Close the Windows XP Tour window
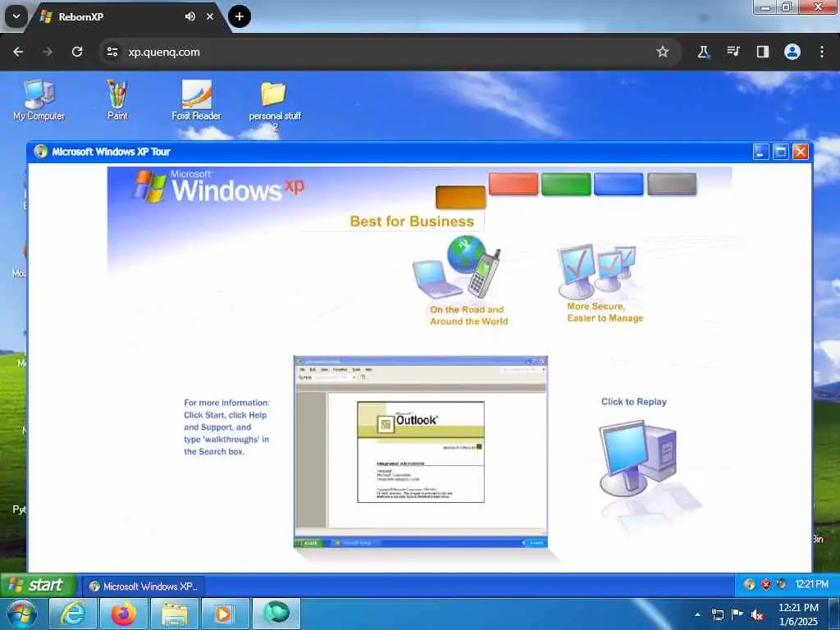Viewport: 840px width, 630px height. [x=801, y=152]
